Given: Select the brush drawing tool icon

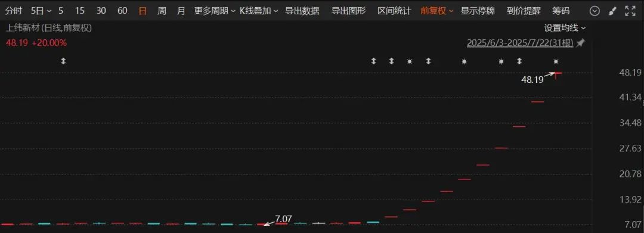Looking at the screenshot, I should [612, 11].
